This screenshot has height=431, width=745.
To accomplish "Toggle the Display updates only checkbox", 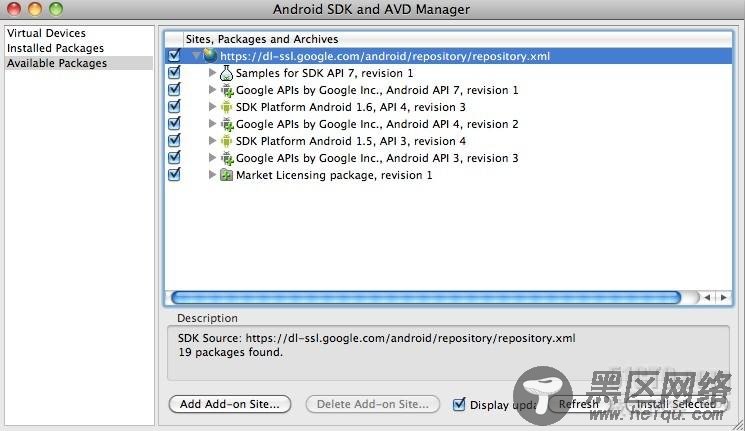I will coord(459,404).
